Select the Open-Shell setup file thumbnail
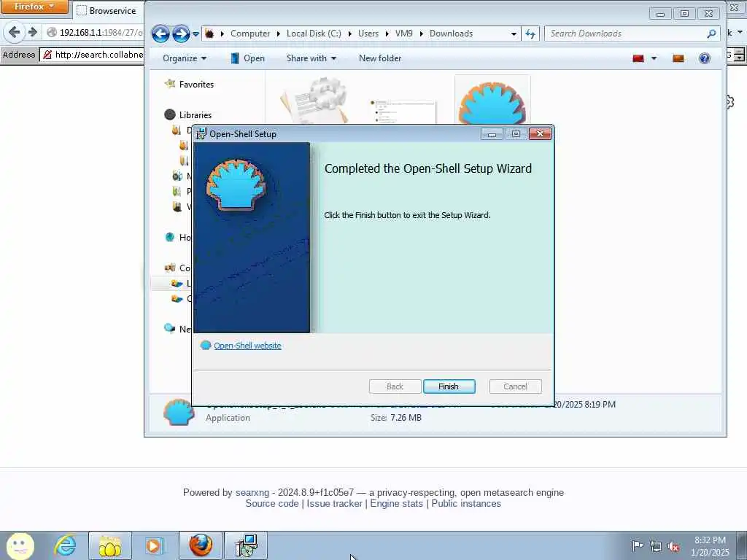This screenshot has height=560, width=747. (492, 101)
